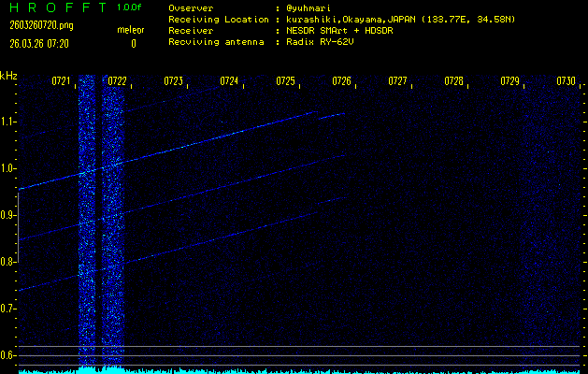Click the 0.6 kHz axis label
The height and width of the screenshot is (374, 588).
(x=8, y=354)
